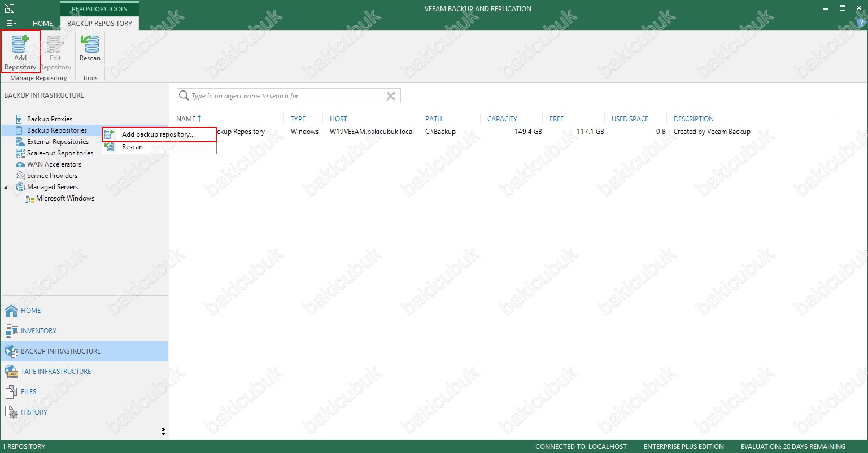Open the TAPE INFRASTRUCTURE view icon
Image resolution: width=868 pixels, height=453 pixels.
click(11, 372)
